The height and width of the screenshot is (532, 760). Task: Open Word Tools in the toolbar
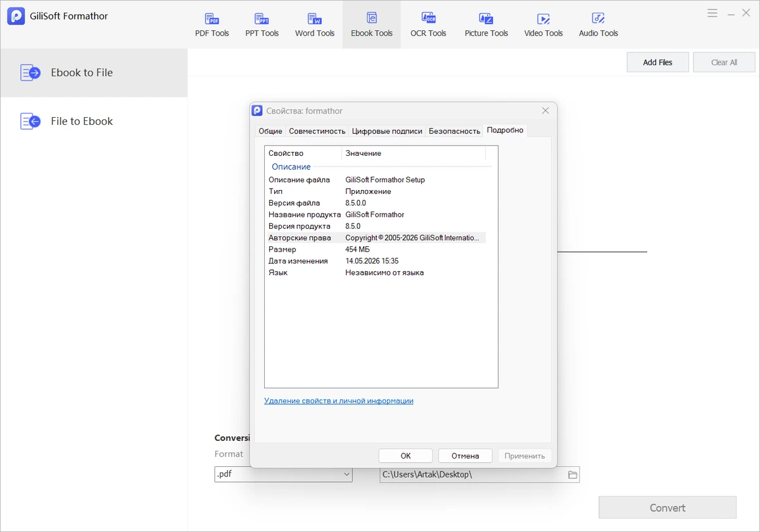click(x=314, y=25)
